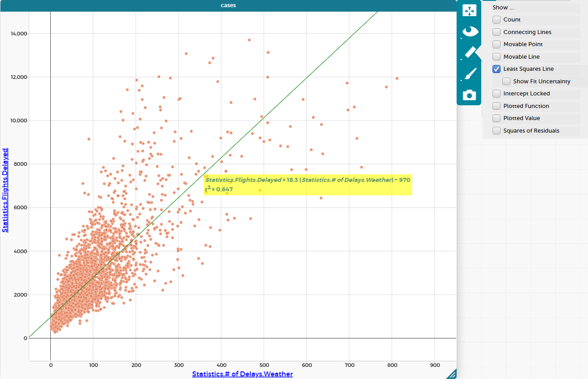Enable the Count checkbox
Screen dimensions: 588x379
(x=497, y=20)
